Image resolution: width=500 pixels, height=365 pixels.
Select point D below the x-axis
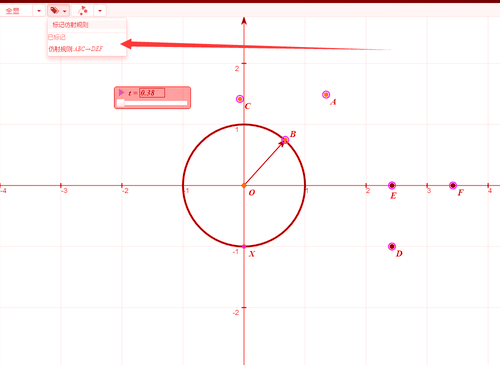click(x=392, y=247)
